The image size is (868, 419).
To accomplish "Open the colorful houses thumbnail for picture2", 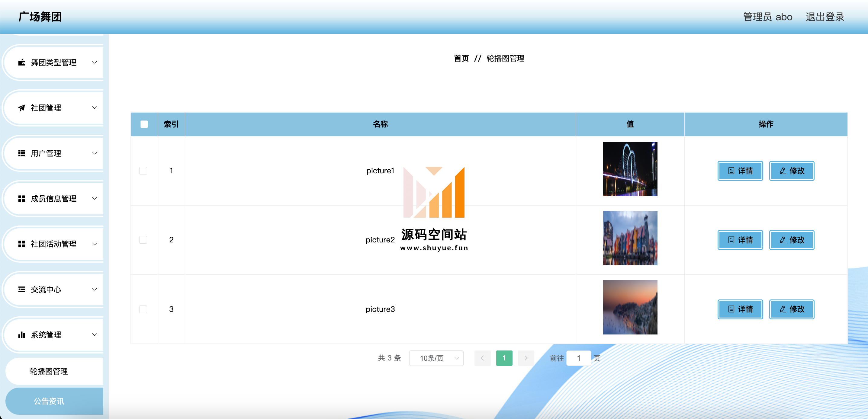I will pyautogui.click(x=630, y=238).
